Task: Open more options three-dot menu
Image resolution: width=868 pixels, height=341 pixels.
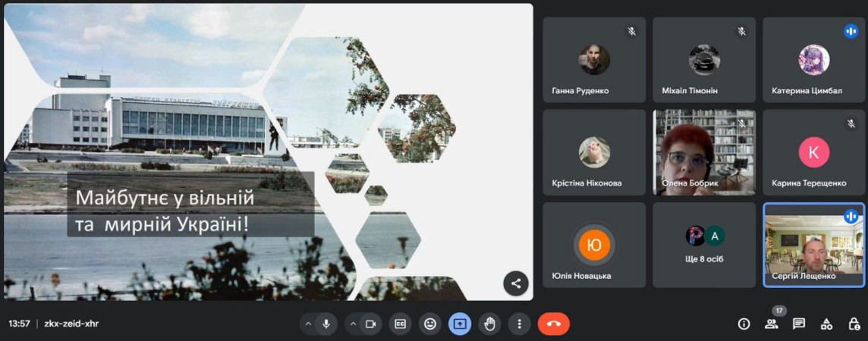Action: (519, 324)
